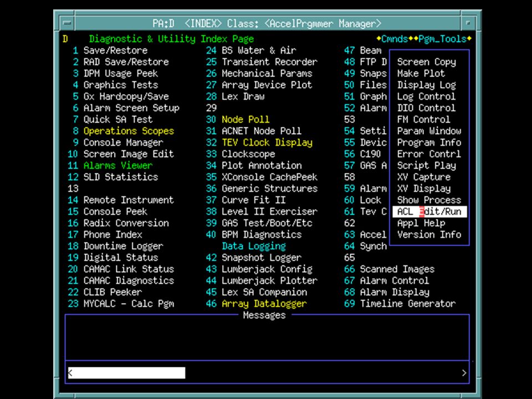Select Version Info menu entry
Screen dimensions: 532x399
point(429,234)
